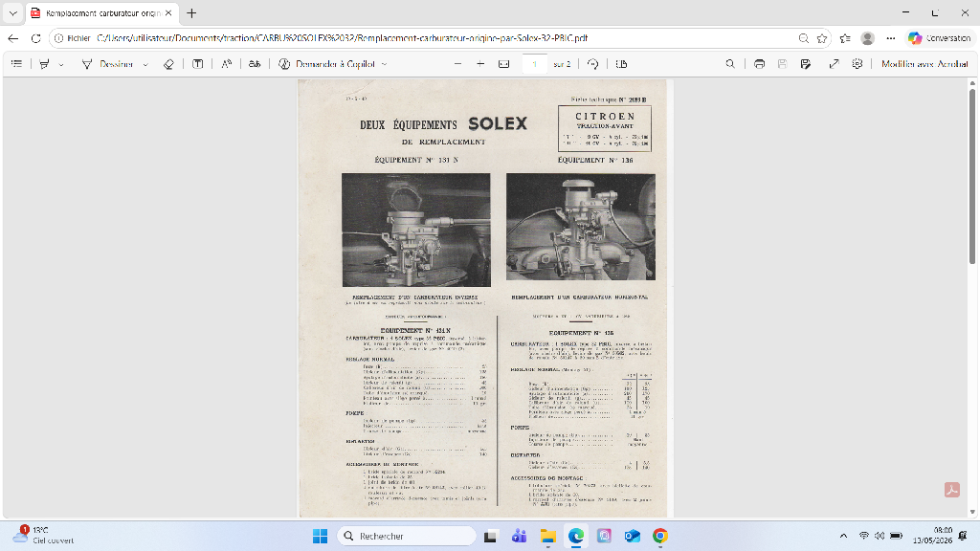Expand the Demander à Copilot dropdown
This screenshot has width=980, height=551.
pyautogui.click(x=385, y=64)
